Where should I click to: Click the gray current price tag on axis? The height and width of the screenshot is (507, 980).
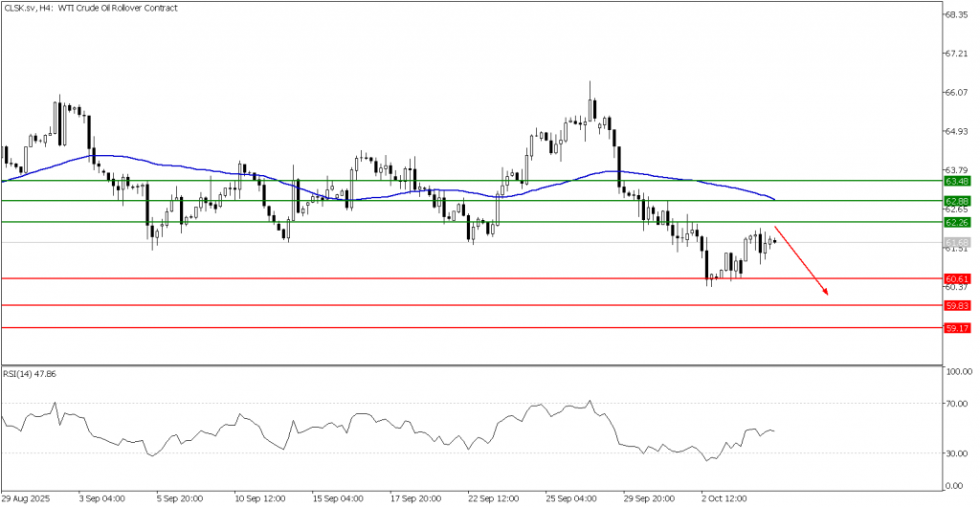pyautogui.click(x=957, y=242)
